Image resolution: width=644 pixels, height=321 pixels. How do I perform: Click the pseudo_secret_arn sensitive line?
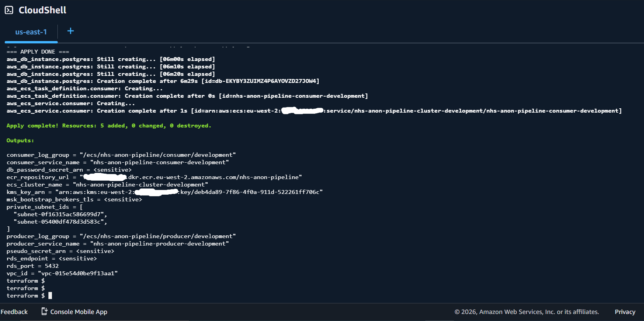click(60, 251)
